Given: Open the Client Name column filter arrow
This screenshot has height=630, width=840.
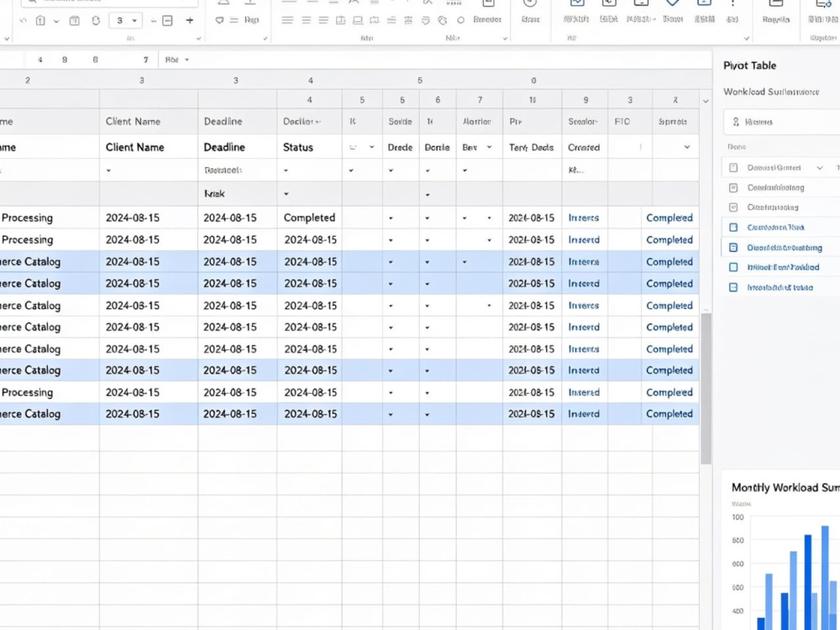Looking at the screenshot, I should [108, 171].
